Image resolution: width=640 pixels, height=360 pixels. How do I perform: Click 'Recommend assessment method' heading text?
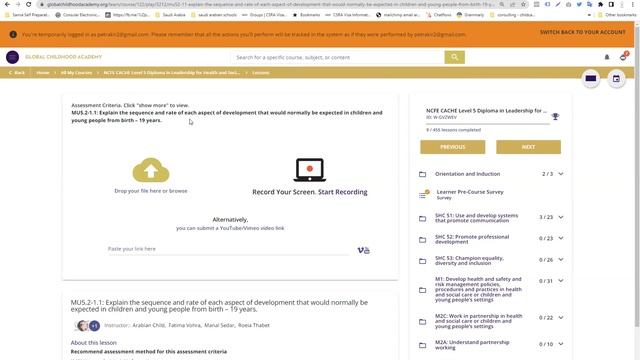[x=149, y=351]
